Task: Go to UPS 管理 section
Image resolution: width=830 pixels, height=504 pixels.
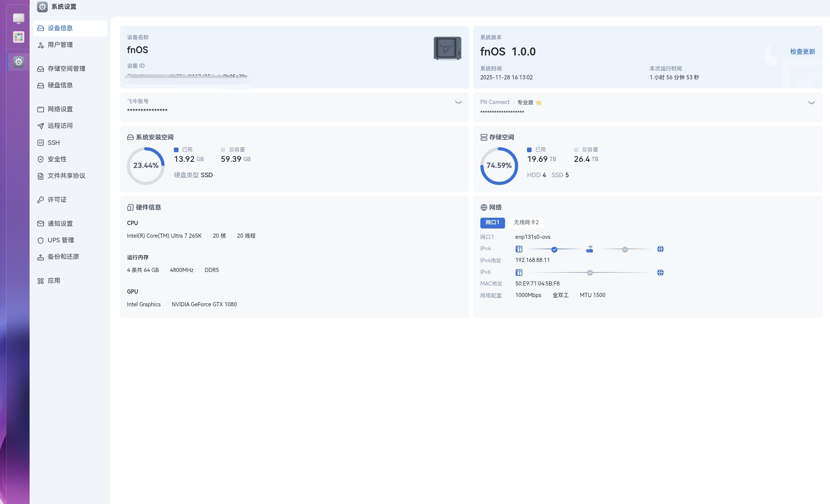Action: [61, 240]
